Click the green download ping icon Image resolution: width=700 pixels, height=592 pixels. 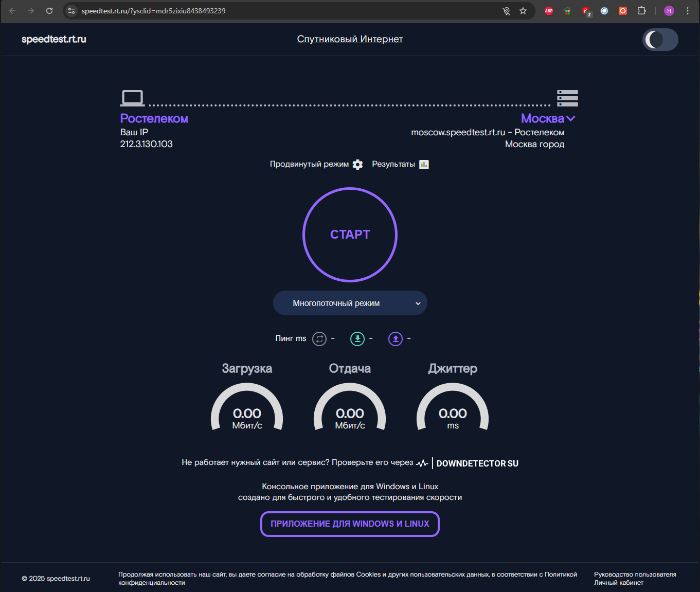click(x=357, y=339)
